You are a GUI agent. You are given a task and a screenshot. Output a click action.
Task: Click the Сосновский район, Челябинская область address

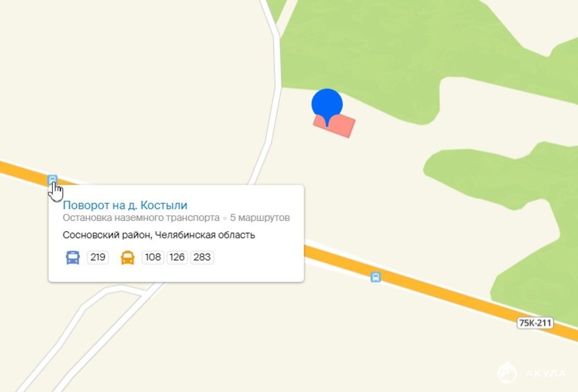point(159,235)
